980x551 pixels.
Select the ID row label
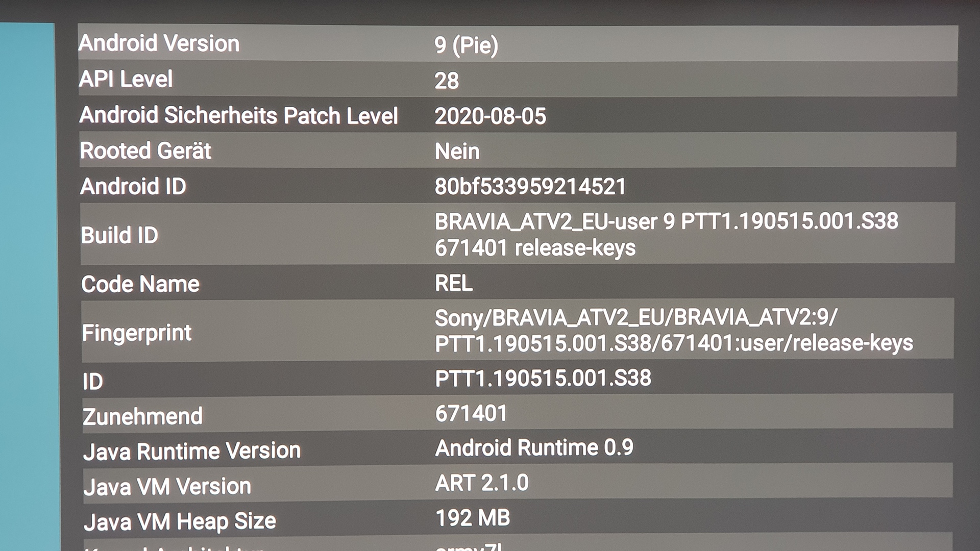[93, 382]
